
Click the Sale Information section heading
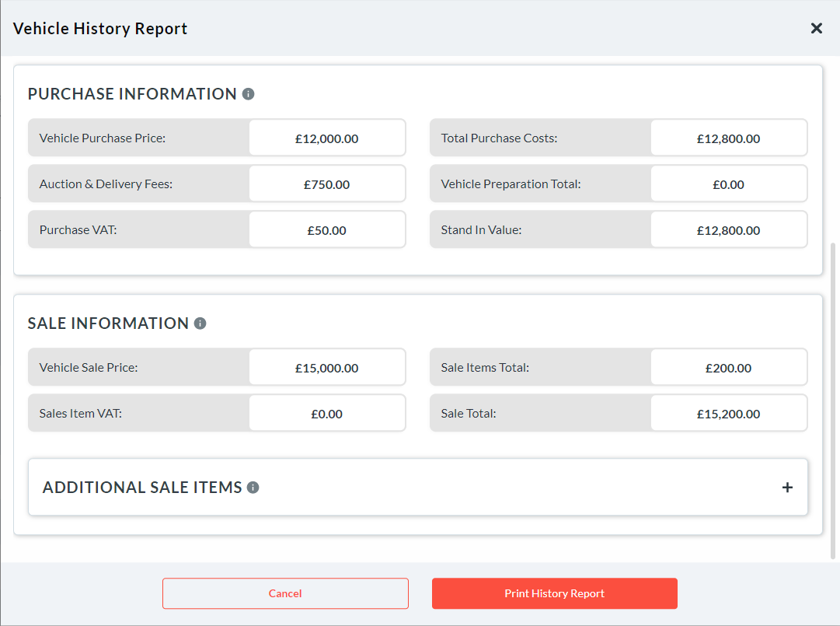pyautogui.click(x=108, y=323)
